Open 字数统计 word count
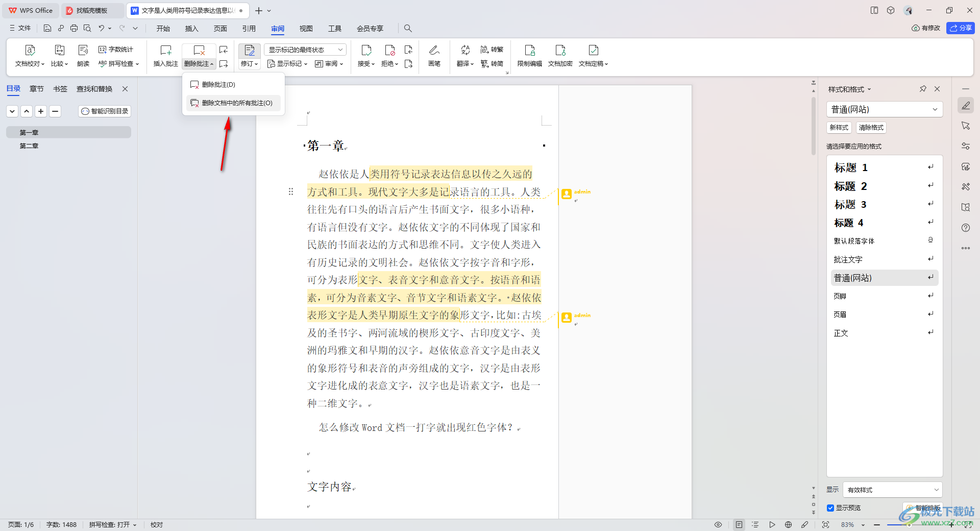Screen dimensions: 980x531 click(x=116, y=50)
